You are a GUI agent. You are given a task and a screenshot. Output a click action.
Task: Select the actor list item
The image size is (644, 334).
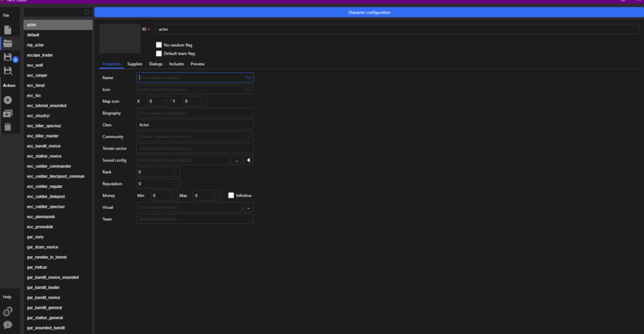58,24
